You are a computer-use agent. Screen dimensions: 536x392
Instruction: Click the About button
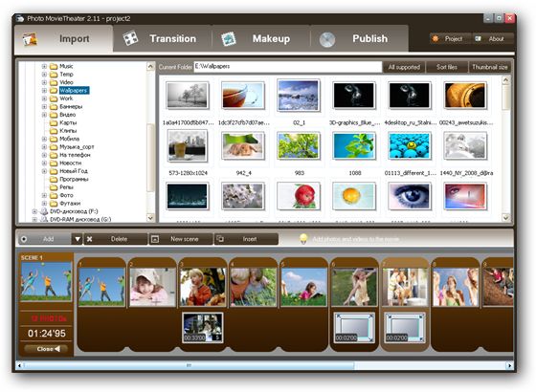click(x=492, y=38)
